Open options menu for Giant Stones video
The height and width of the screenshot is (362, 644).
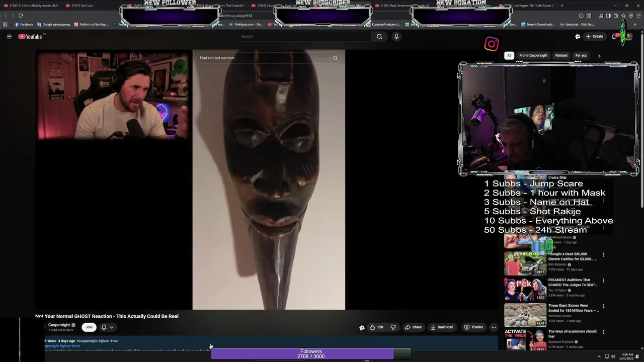603,306
